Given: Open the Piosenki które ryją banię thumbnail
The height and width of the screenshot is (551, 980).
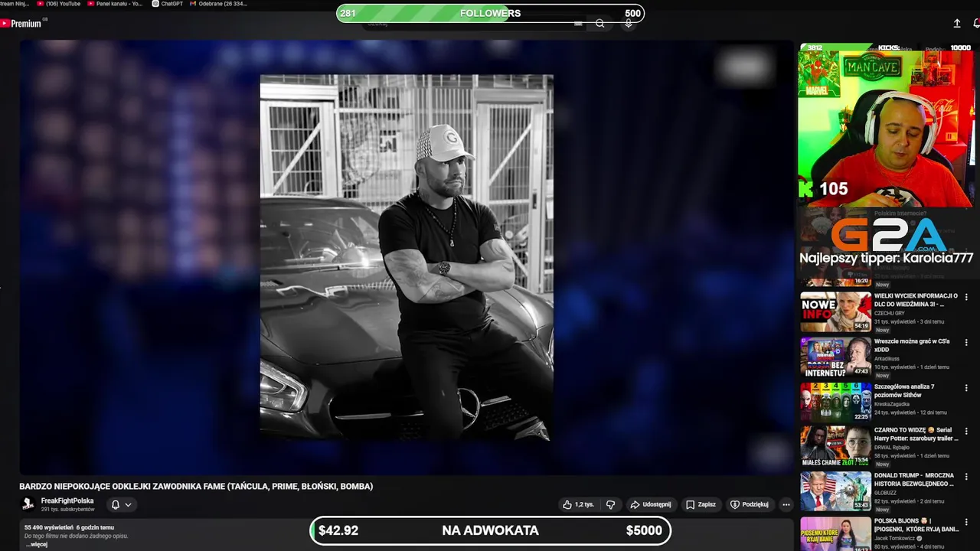Looking at the screenshot, I should tap(835, 534).
